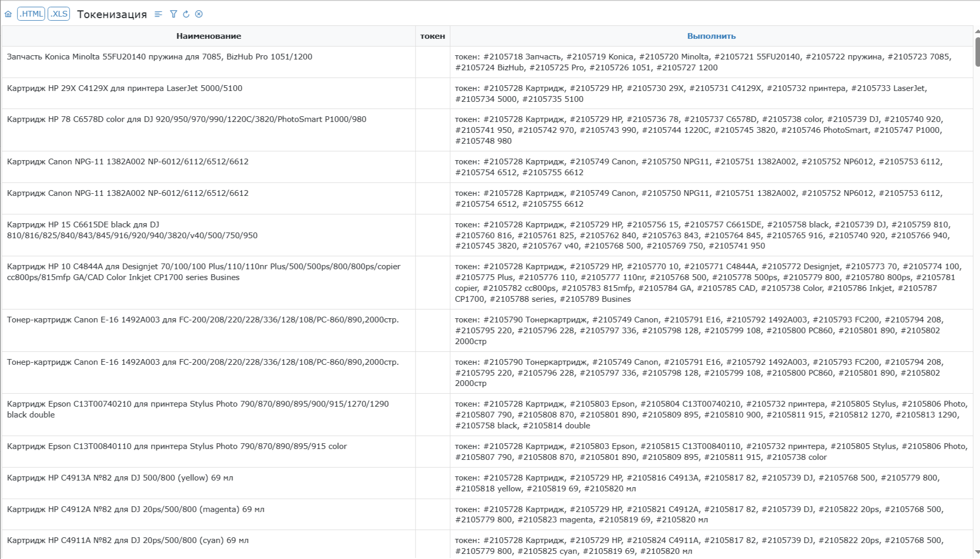Open the filter funnel icon

173,14
